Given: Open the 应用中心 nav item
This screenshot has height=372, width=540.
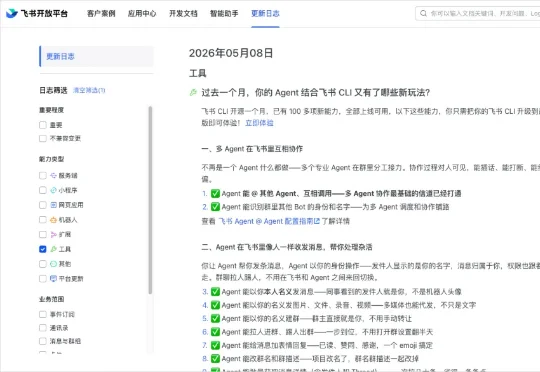Looking at the screenshot, I should [142, 13].
